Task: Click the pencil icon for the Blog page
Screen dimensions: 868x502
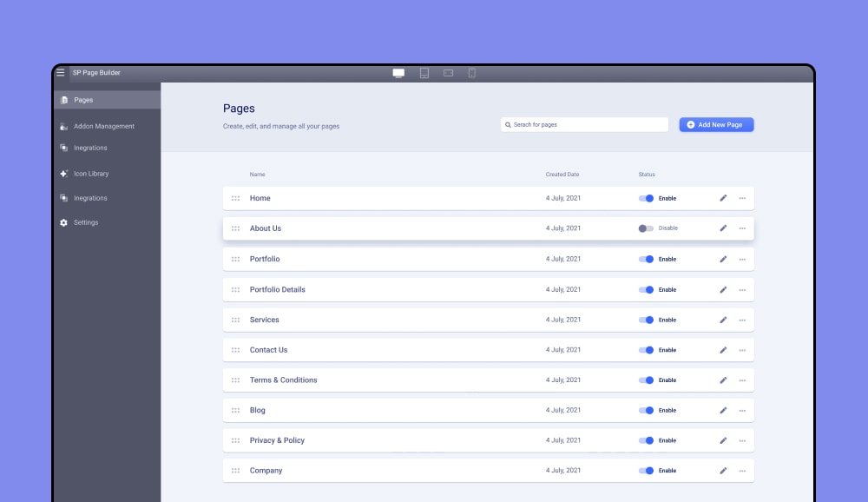Action: pos(723,410)
